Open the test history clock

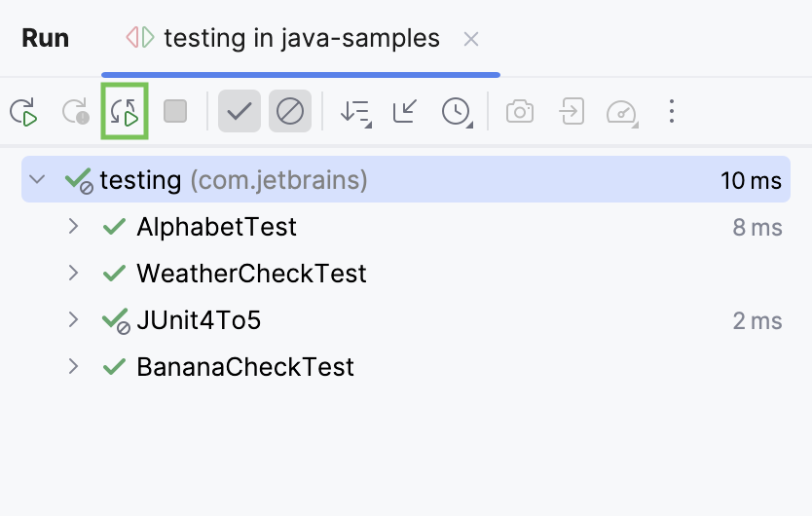click(456, 111)
